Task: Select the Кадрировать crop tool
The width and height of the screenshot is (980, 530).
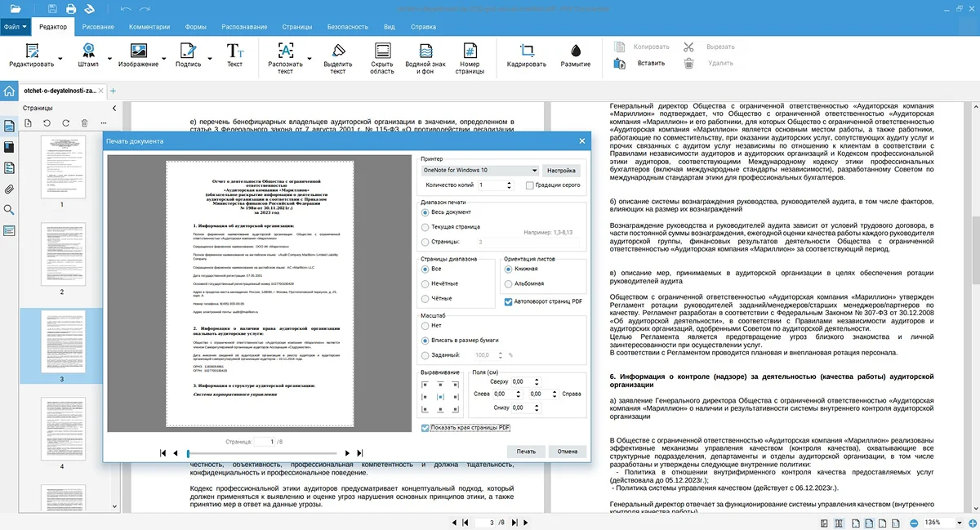Action: point(526,56)
